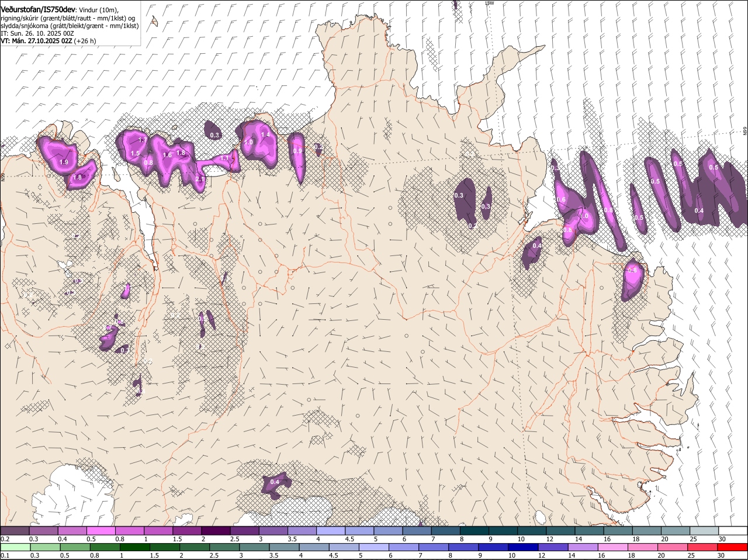Click the 1.6 value label on the map

[x=167, y=155]
